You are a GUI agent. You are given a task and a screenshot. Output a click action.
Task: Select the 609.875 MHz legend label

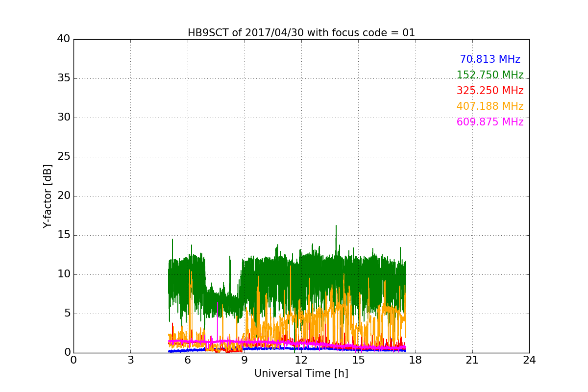(490, 122)
